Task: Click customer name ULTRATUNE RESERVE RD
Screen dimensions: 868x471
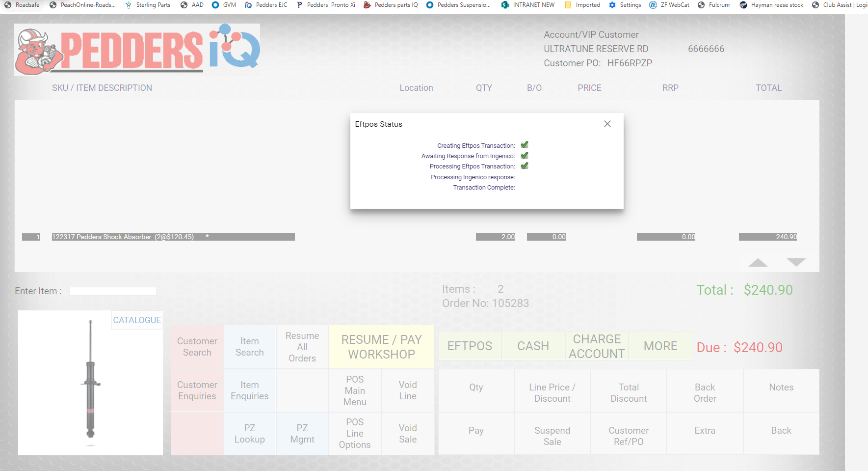Action: (596, 49)
